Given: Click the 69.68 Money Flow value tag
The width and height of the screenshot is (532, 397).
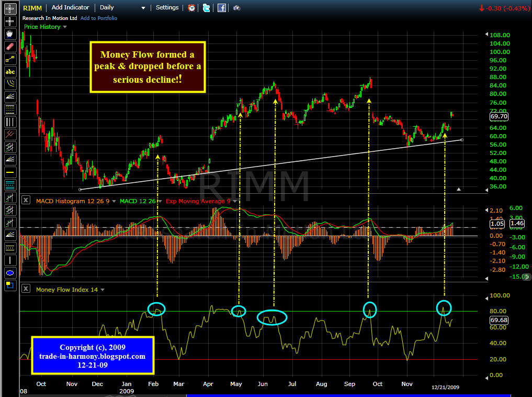Looking at the screenshot, I should coord(499,320).
